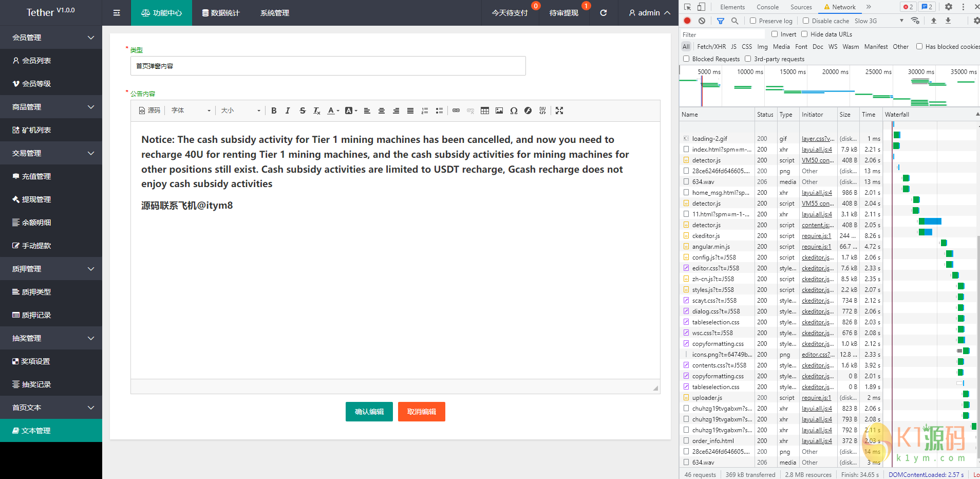Screen dimensions: 980x479
Task: Insert special character with Omega icon
Action: point(514,110)
